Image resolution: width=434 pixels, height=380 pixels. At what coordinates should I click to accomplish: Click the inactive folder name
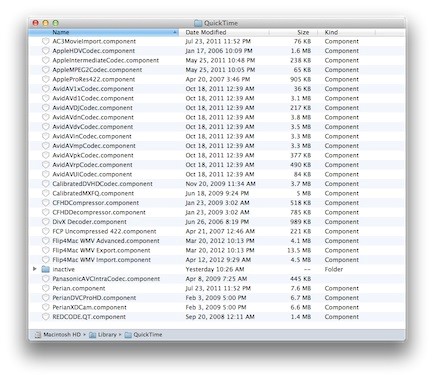(x=63, y=269)
